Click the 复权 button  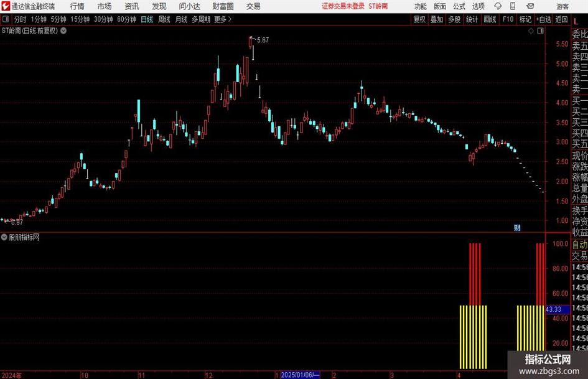(x=419, y=19)
